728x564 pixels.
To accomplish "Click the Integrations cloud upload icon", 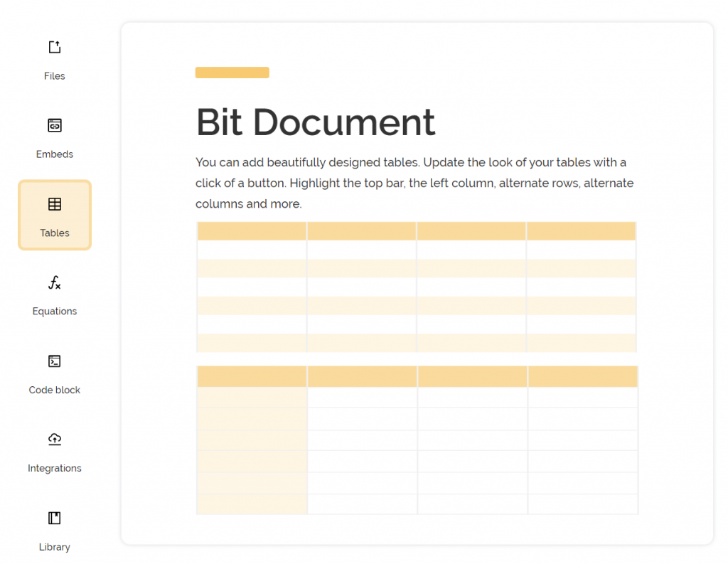I will [54, 439].
